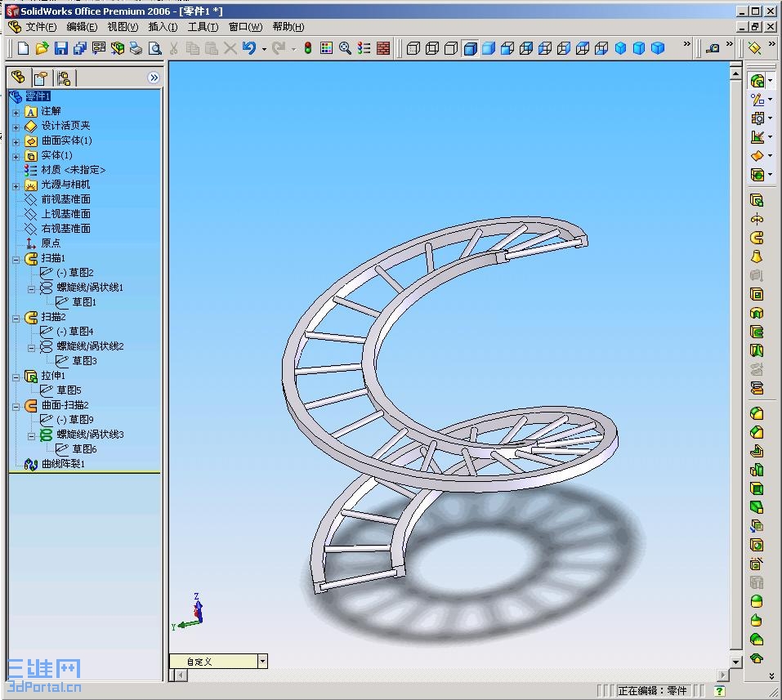Click the make drawing from part icon
This screenshot has width=782, height=700.
(x=98, y=48)
